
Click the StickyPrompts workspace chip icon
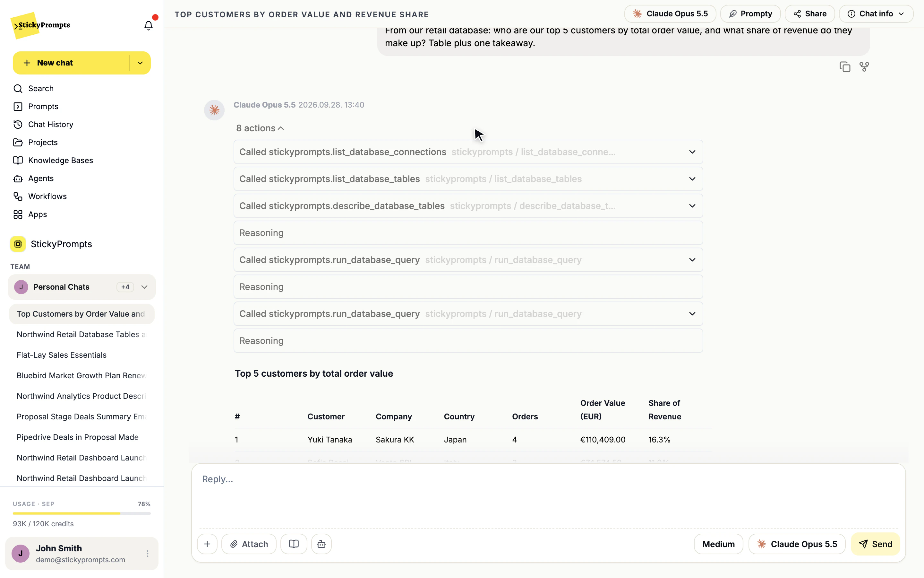[x=18, y=244]
